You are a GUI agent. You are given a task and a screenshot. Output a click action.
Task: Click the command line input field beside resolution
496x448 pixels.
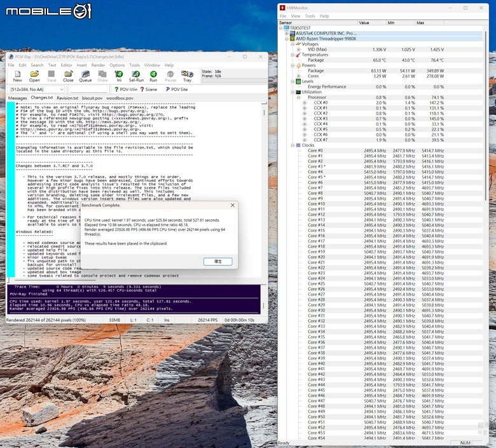(x=88, y=90)
